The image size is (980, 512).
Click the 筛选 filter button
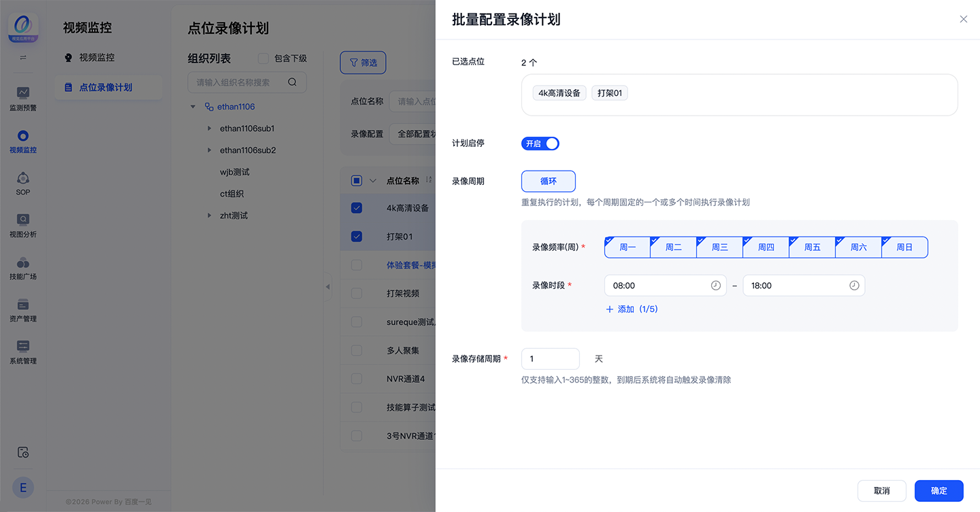coord(363,63)
